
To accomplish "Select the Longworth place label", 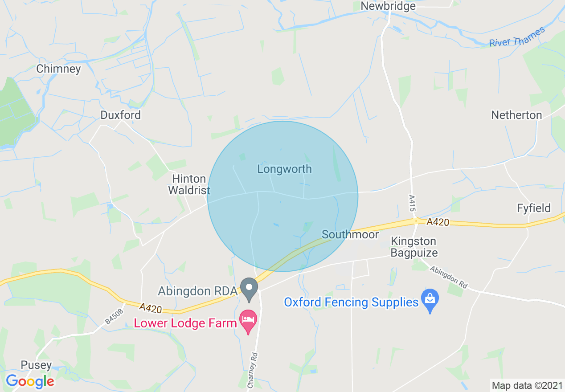I will coord(285,169).
